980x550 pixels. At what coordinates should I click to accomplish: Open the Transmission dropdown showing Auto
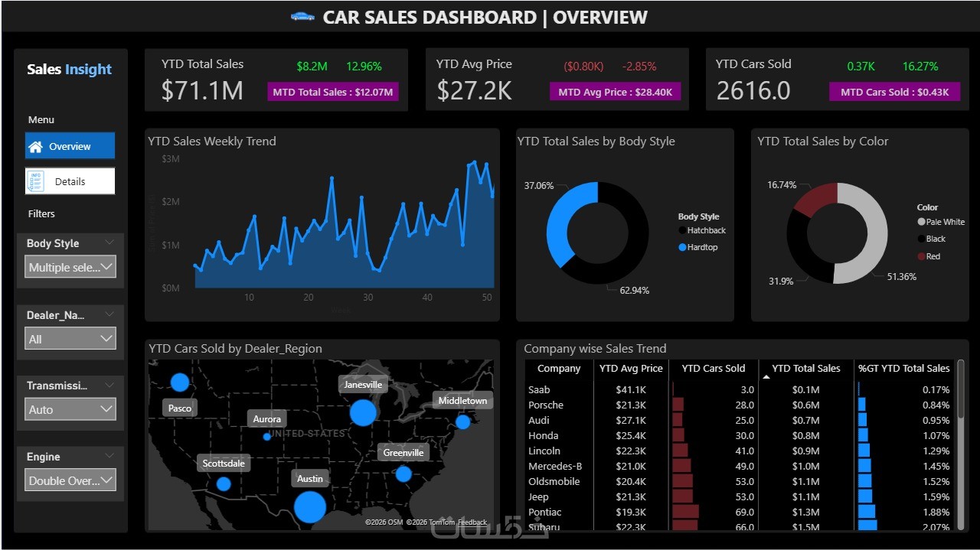[x=70, y=409]
